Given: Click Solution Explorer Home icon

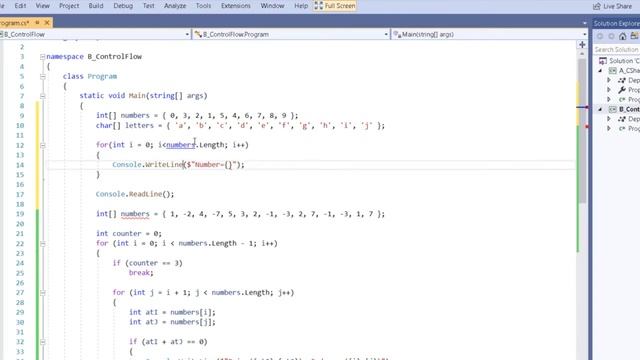Looking at the screenshot, I should 622,36.
